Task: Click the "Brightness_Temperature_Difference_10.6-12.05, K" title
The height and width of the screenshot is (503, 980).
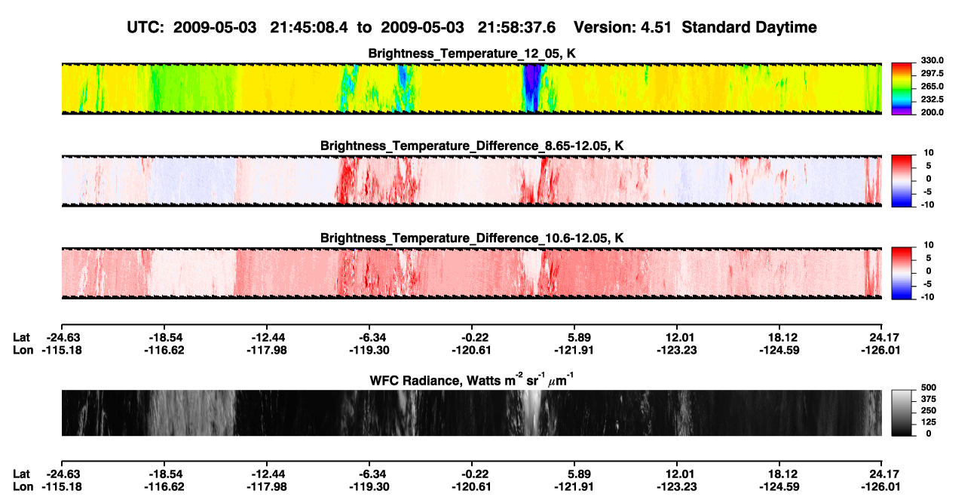Action: coord(472,238)
